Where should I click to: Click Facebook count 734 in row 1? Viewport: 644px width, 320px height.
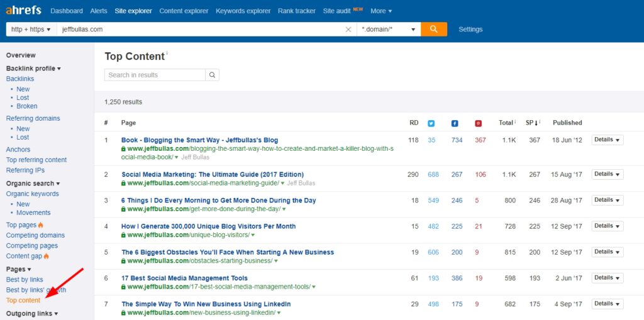pos(457,140)
